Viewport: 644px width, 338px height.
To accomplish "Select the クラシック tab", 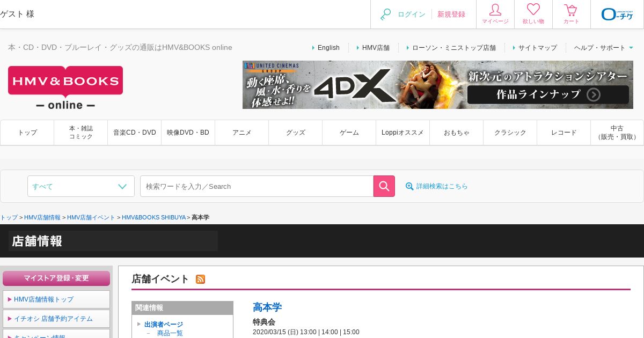I will (510, 133).
